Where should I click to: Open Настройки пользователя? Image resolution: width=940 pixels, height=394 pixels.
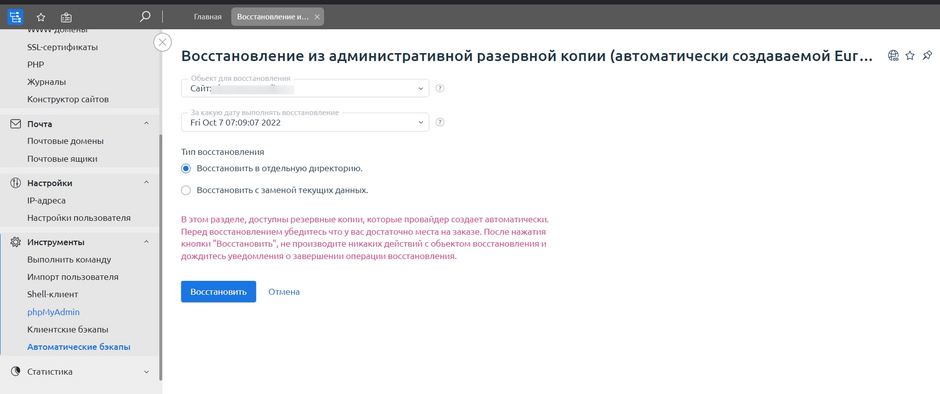[x=79, y=218]
